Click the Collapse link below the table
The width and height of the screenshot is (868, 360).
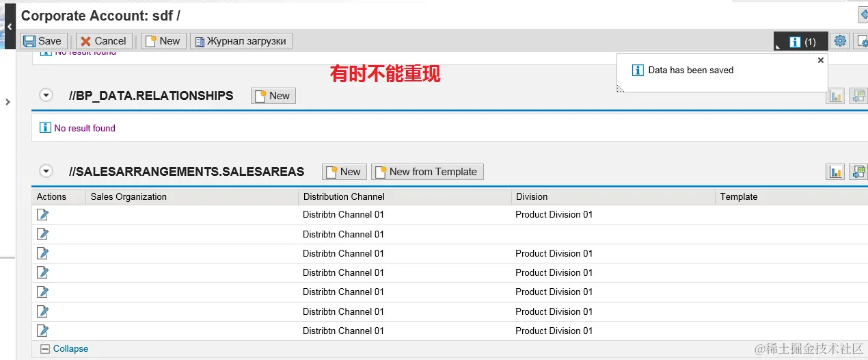(x=70, y=348)
